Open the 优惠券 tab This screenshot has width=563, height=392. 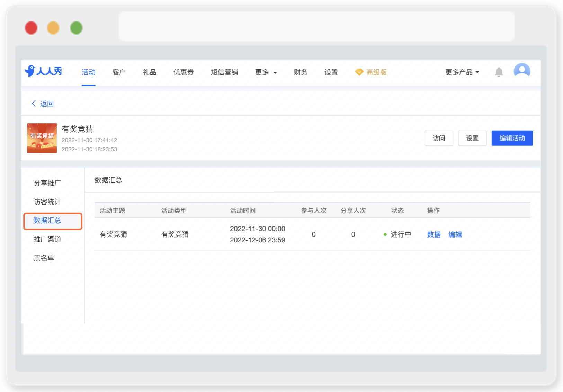coord(184,72)
